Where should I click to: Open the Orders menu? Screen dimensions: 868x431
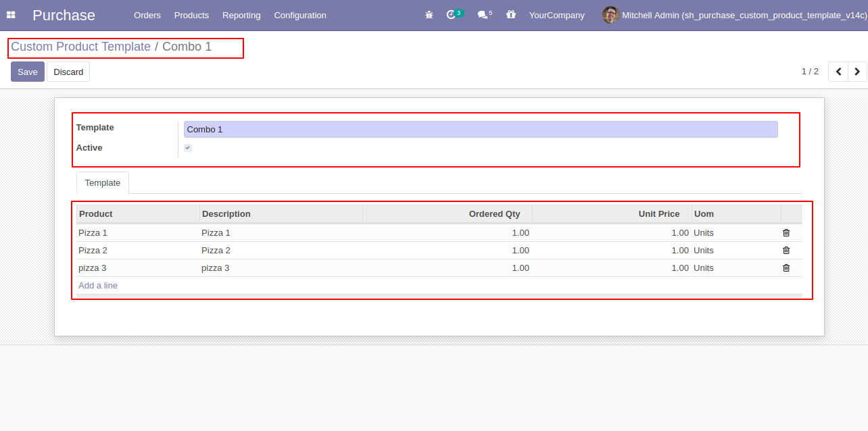tap(147, 15)
